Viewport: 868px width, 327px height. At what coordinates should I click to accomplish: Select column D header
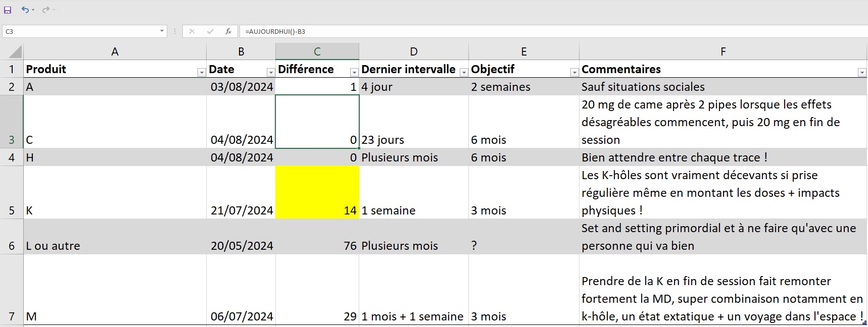(x=414, y=51)
